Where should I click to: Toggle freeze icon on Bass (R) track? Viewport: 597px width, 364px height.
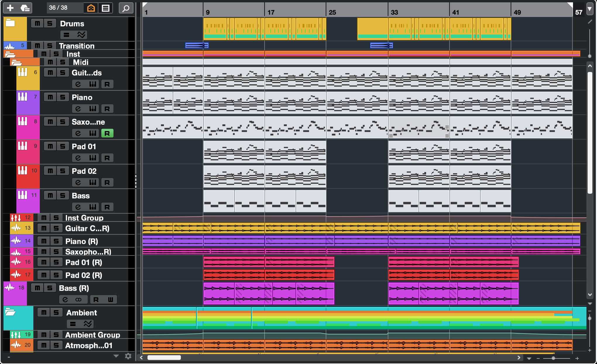click(x=78, y=300)
